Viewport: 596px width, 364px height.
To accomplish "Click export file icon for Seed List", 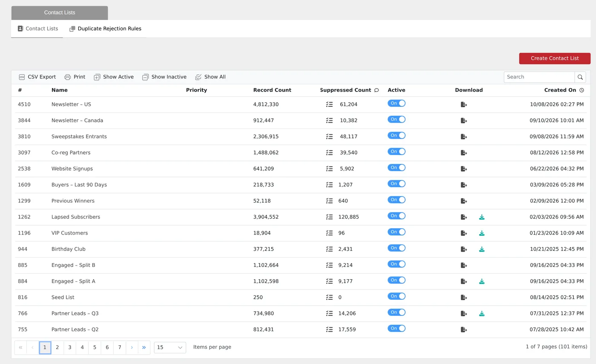I will (464, 297).
